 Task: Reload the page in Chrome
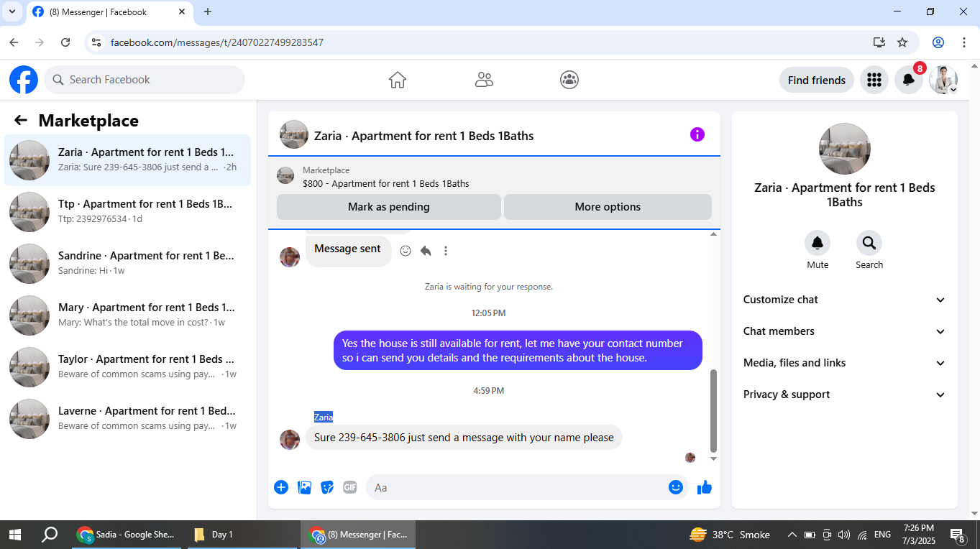(x=65, y=42)
